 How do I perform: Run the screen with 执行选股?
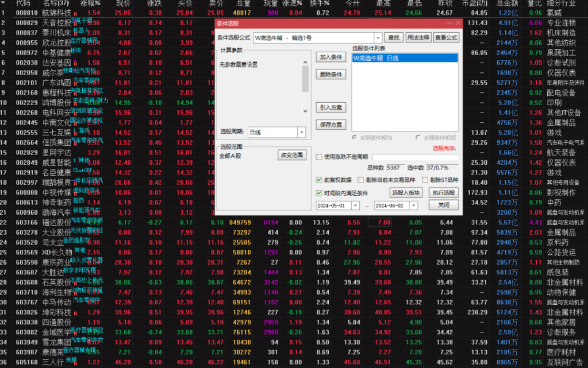coord(444,193)
